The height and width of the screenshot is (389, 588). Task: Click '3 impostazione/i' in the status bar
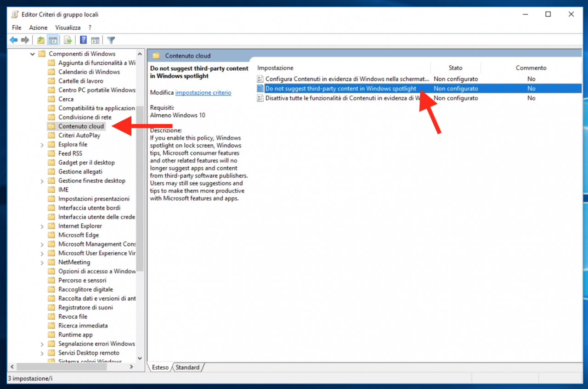(30, 378)
